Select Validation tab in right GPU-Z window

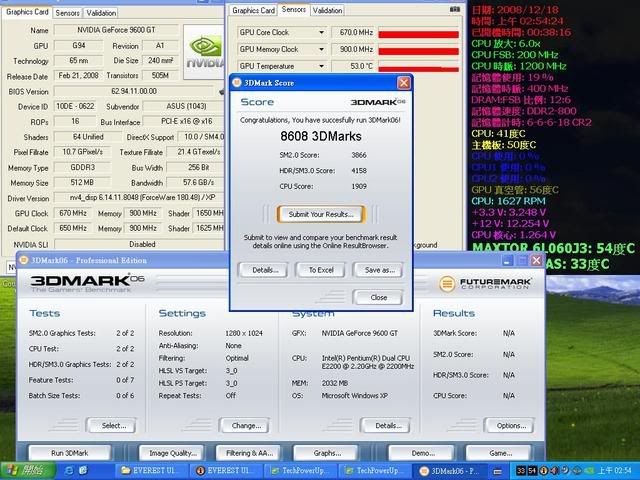click(x=327, y=10)
